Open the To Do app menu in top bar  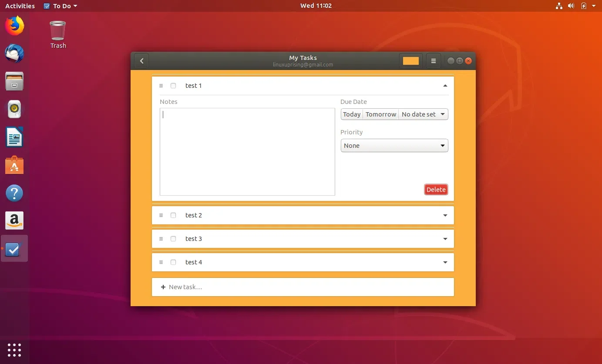pyautogui.click(x=61, y=6)
